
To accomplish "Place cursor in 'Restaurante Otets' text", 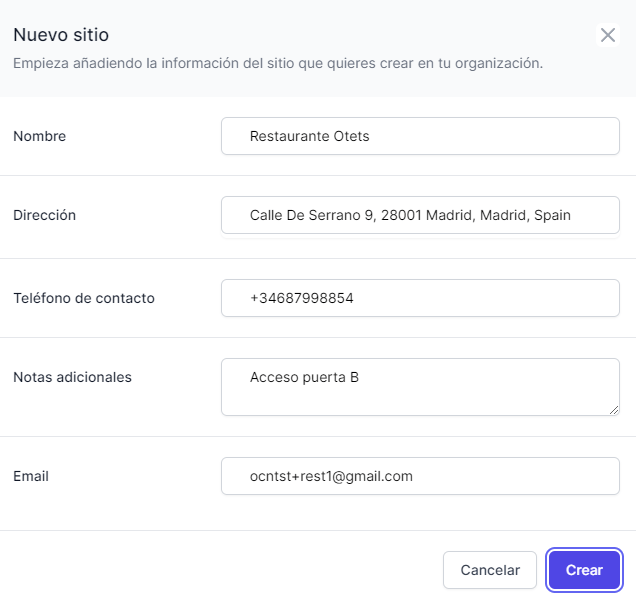I will 309,136.
